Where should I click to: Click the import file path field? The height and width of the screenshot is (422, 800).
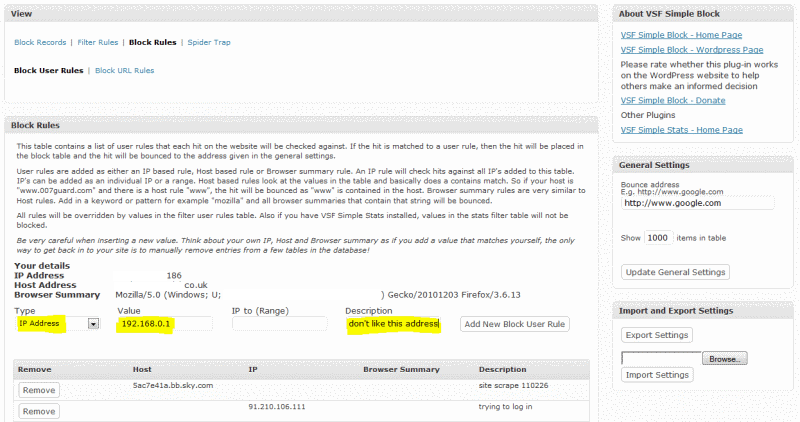click(661, 358)
